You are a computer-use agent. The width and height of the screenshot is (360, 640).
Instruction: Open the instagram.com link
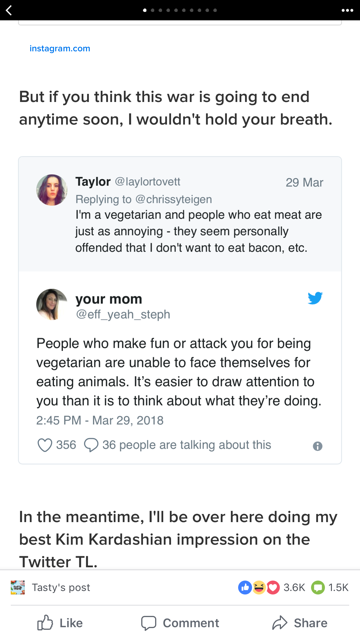(x=60, y=49)
